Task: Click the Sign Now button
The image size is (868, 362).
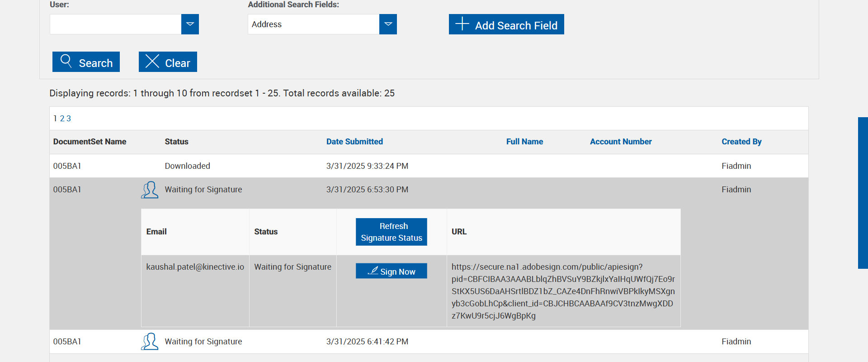Action: [x=392, y=271]
